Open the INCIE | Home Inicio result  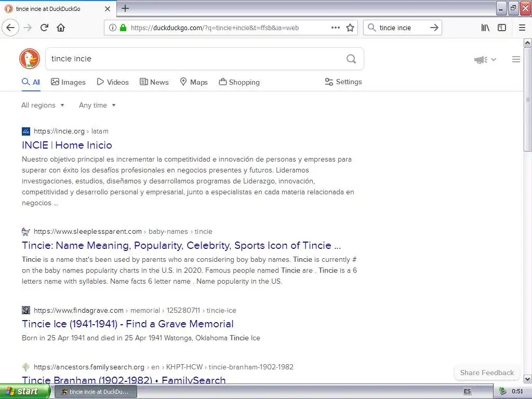point(67,145)
